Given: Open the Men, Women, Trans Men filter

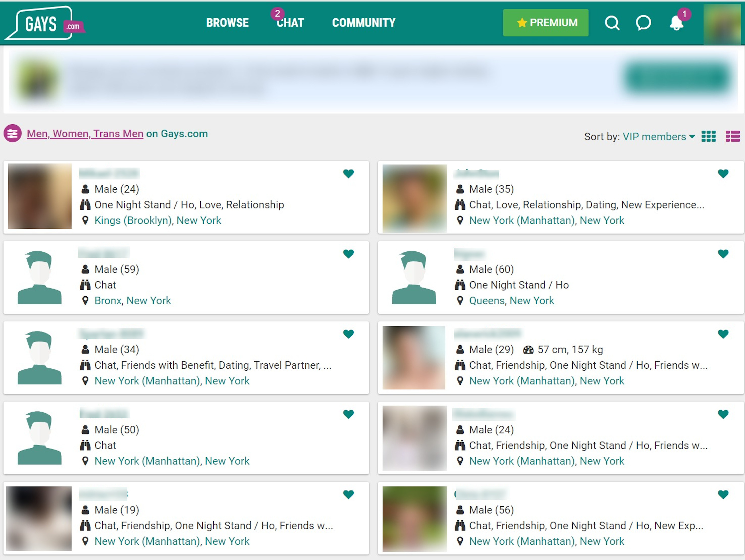Looking at the screenshot, I should click(85, 134).
